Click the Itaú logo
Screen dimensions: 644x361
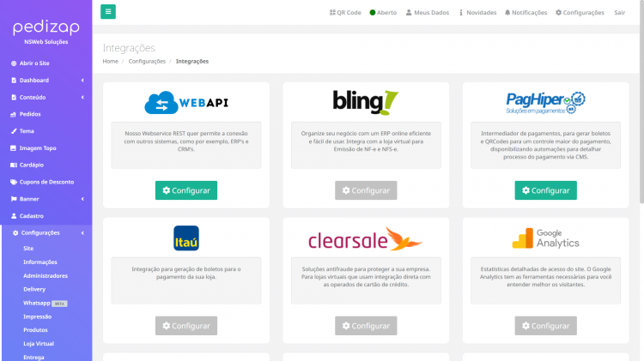pyautogui.click(x=186, y=238)
